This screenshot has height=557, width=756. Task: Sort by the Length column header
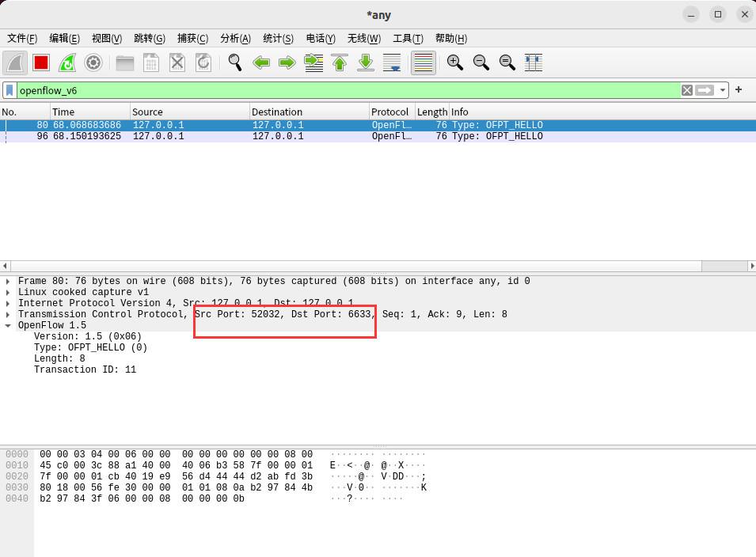[x=432, y=112]
